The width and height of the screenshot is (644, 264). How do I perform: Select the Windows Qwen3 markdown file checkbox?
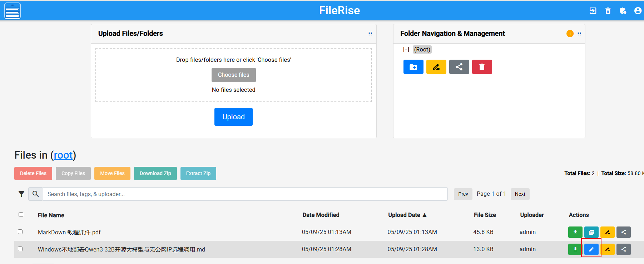tap(20, 249)
